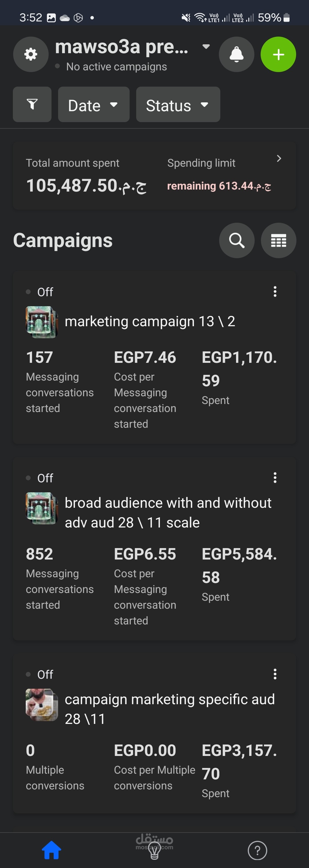
Task: Tap the green create campaign plus button
Action: coord(278,54)
